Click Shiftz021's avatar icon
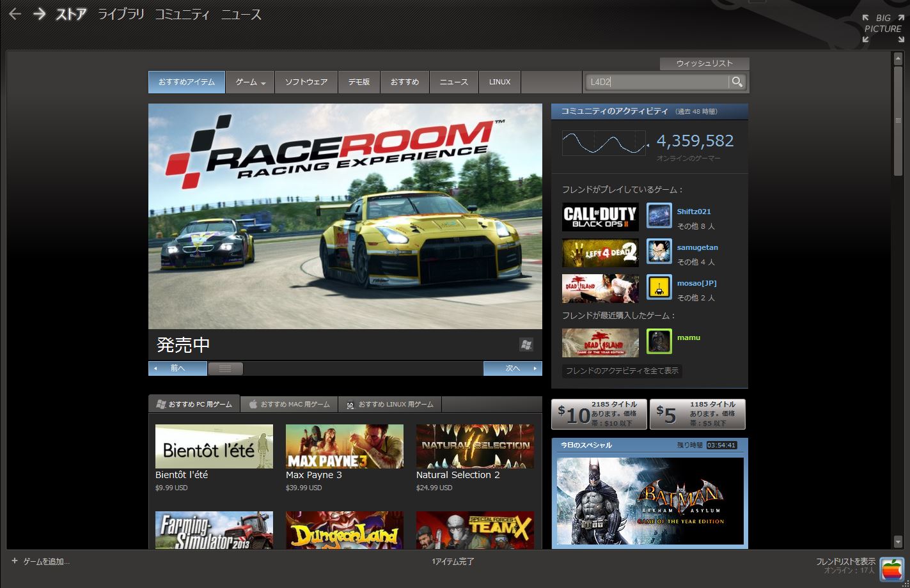The width and height of the screenshot is (910, 588). click(659, 215)
